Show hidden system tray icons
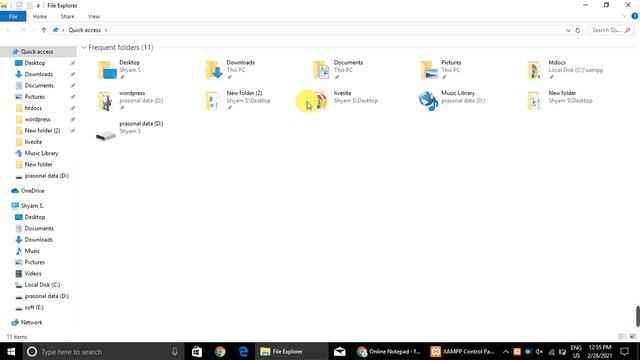640x360 pixels. (x=505, y=351)
